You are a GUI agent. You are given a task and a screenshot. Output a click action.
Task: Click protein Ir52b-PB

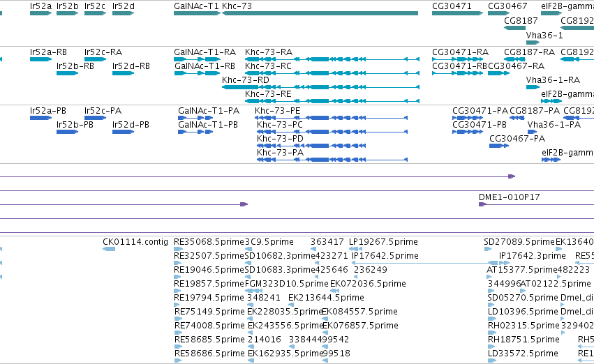click(x=75, y=125)
